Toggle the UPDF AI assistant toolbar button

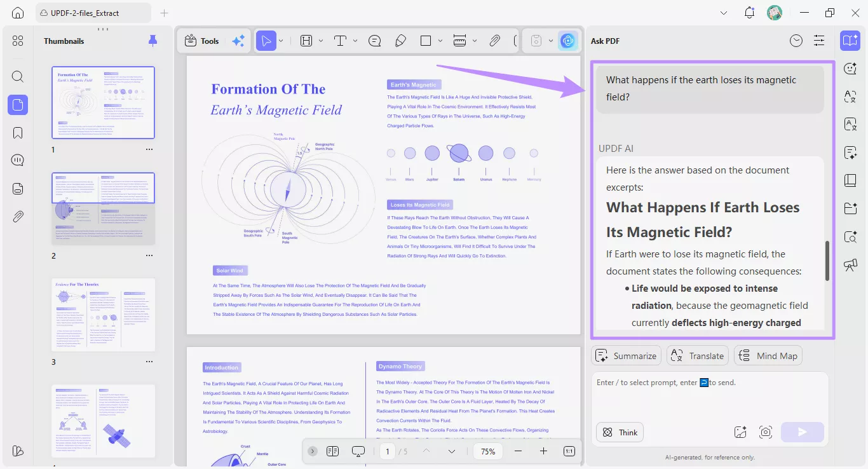[568, 41]
